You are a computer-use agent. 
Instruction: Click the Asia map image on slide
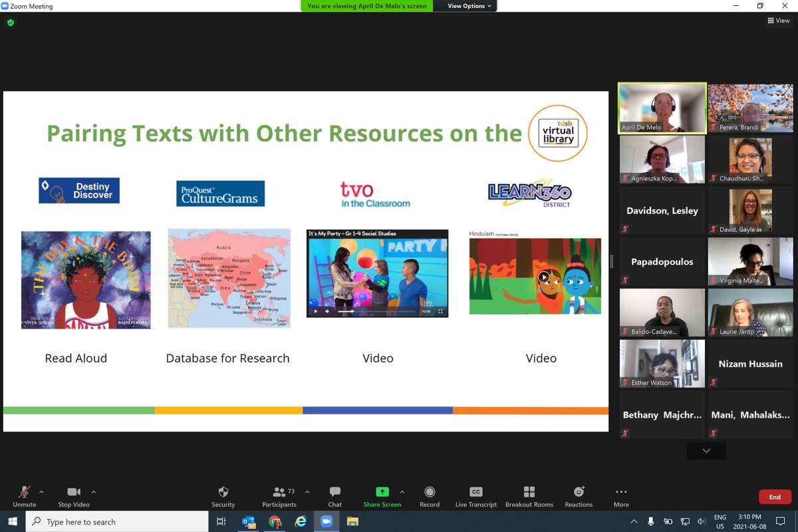point(229,278)
